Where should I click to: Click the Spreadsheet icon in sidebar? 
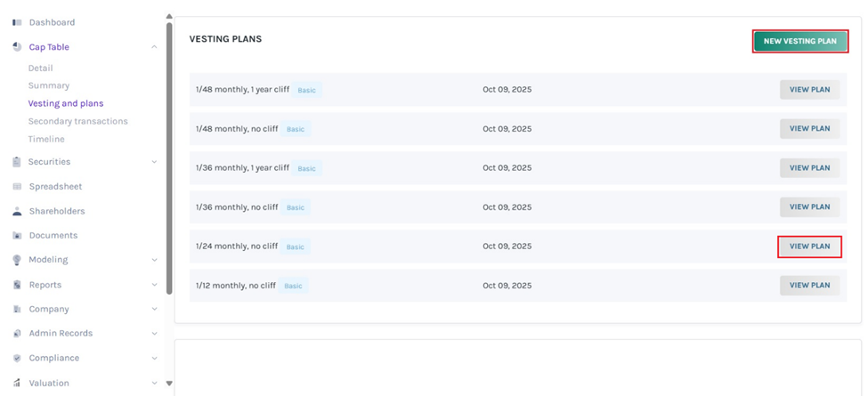click(17, 187)
